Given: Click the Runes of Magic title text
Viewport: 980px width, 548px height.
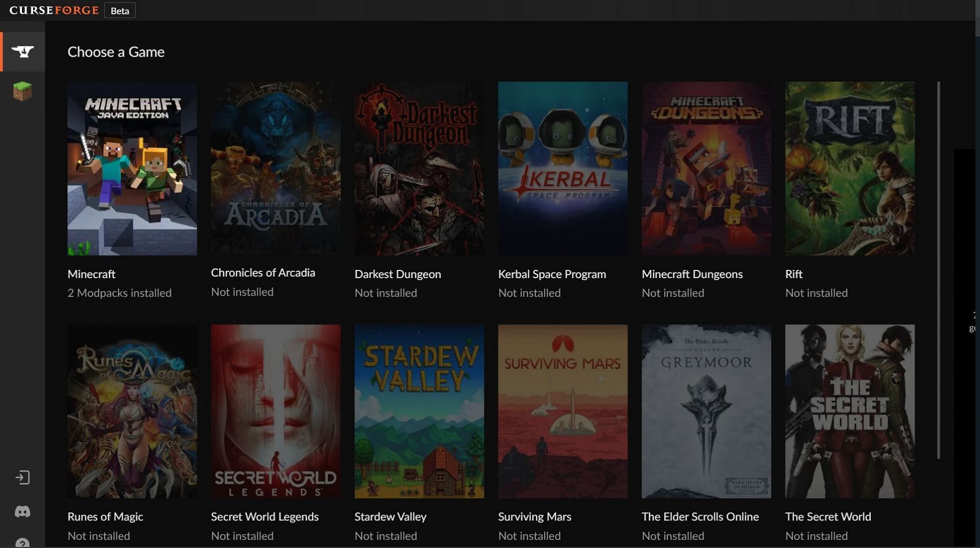Looking at the screenshot, I should tap(105, 516).
